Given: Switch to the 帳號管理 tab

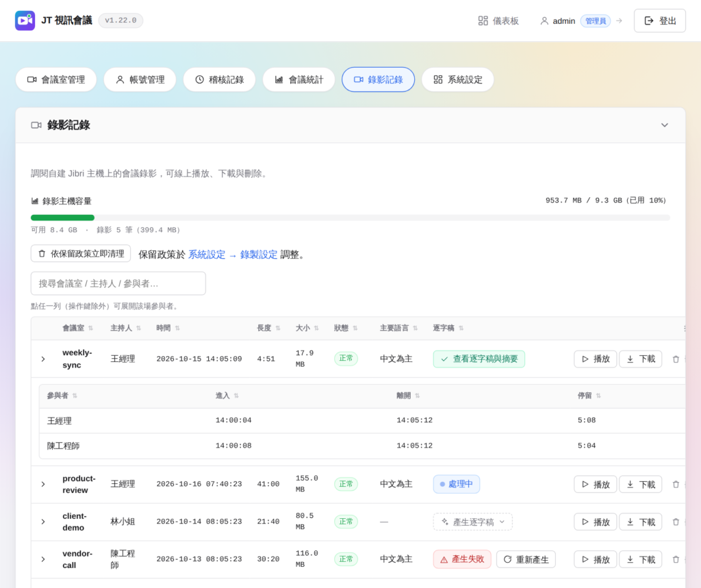Looking at the screenshot, I should pos(140,79).
